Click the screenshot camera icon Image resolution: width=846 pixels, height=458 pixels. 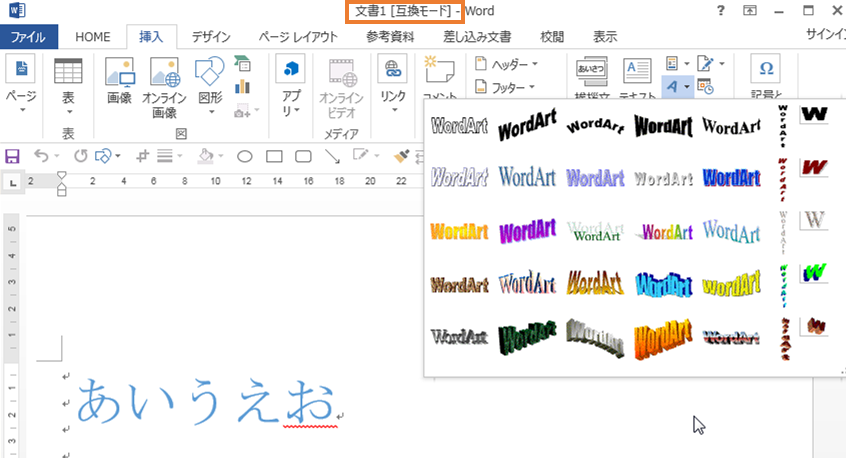242,111
